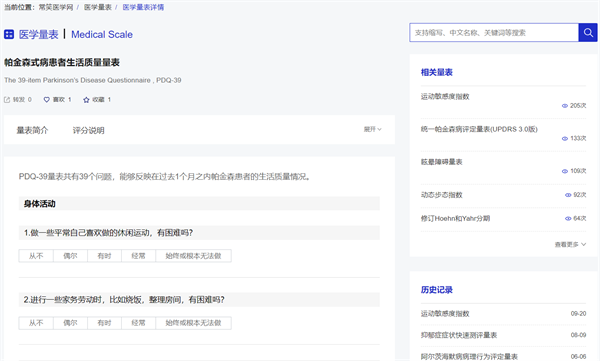
Task: Click the 历史记录 panel heading
Action: pyautogui.click(x=437, y=290)
